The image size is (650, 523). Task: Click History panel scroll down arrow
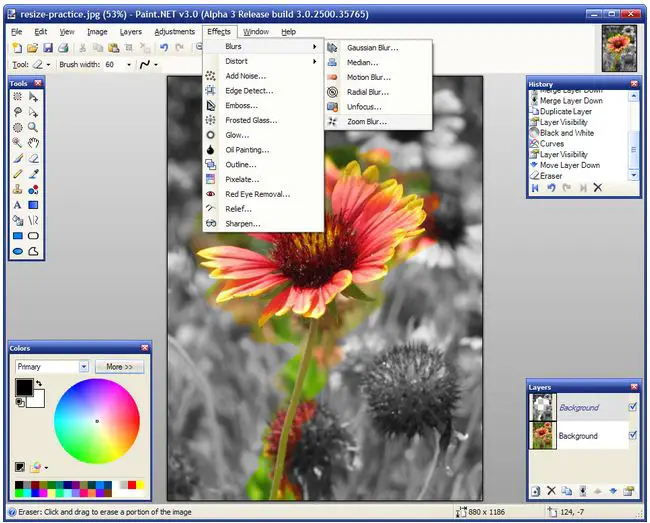(x=633, y=176)
